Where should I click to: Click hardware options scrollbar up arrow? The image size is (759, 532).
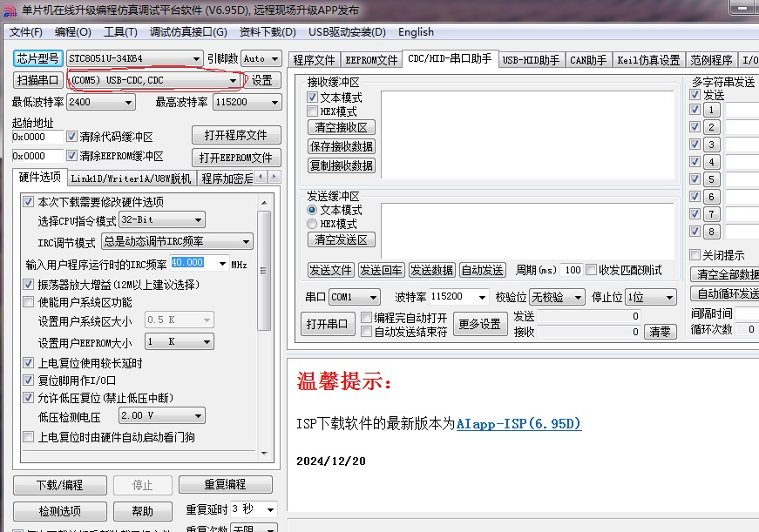pos(264,202)
